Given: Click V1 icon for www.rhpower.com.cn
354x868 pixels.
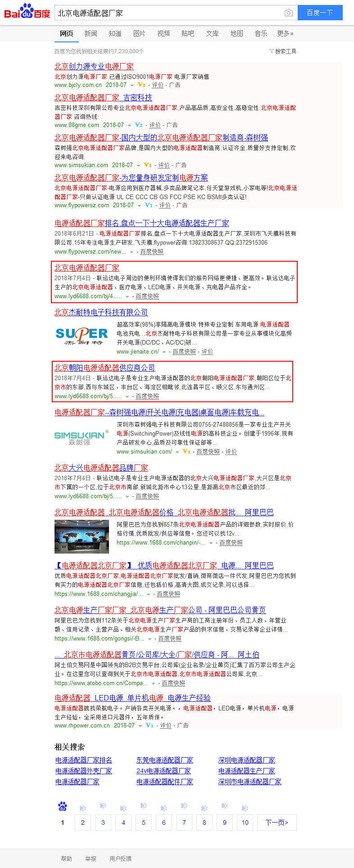Looking at the screenshot, I should (x=150, y=725).
